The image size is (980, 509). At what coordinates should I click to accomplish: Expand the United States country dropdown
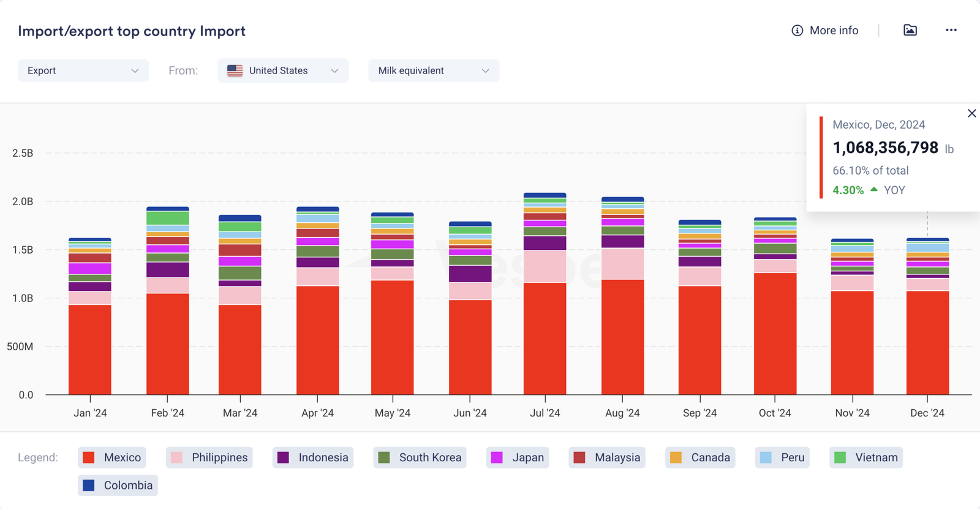(x=334, y=70)
